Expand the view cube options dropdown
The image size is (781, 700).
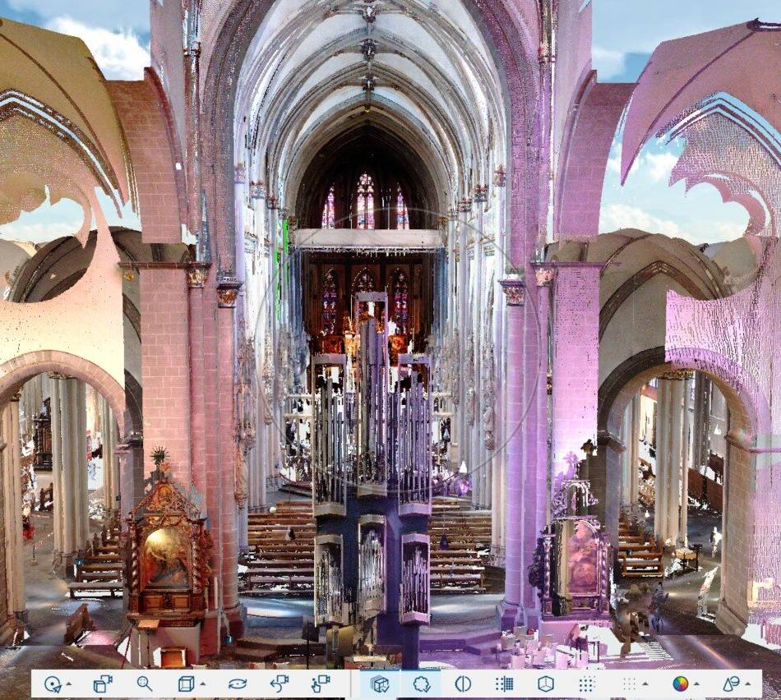[201, 683]
